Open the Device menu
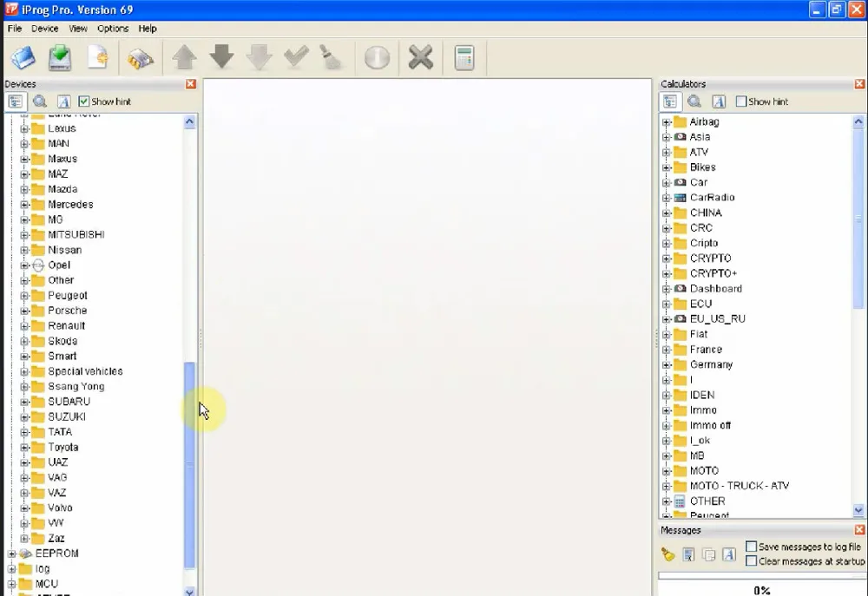Image resolution: width=868 pixels, height=596 pixels. tap(45, 29)
